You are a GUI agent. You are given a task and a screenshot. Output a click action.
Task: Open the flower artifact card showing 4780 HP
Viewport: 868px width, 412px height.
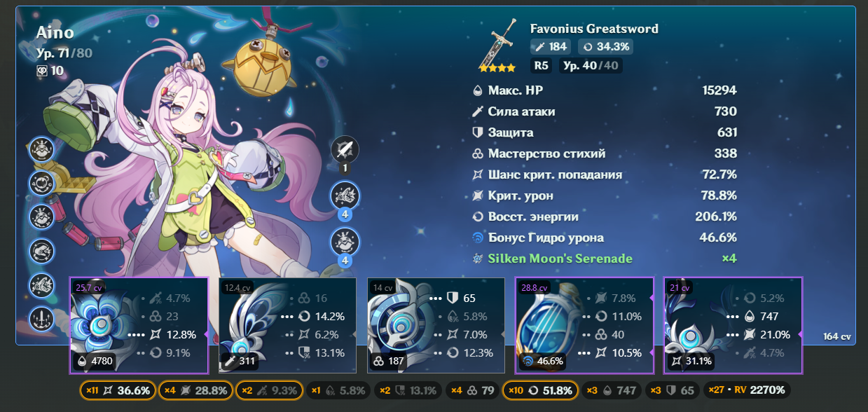tap(139, 325)
